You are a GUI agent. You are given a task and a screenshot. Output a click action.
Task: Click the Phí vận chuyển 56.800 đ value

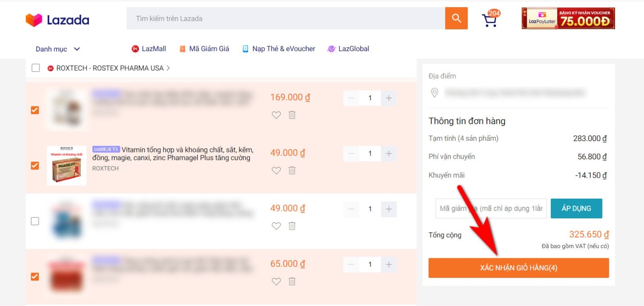(592, 157)
